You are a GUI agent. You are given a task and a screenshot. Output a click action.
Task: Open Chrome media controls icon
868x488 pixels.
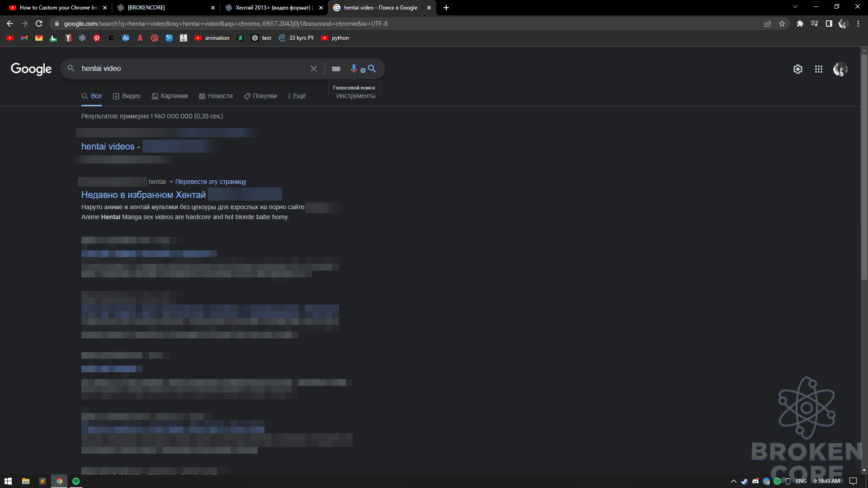point(815,23)
